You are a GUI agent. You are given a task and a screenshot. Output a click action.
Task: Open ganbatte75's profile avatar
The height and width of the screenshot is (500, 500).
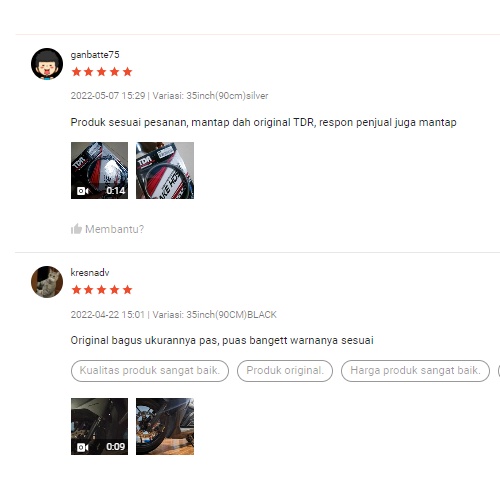[47, 64]
